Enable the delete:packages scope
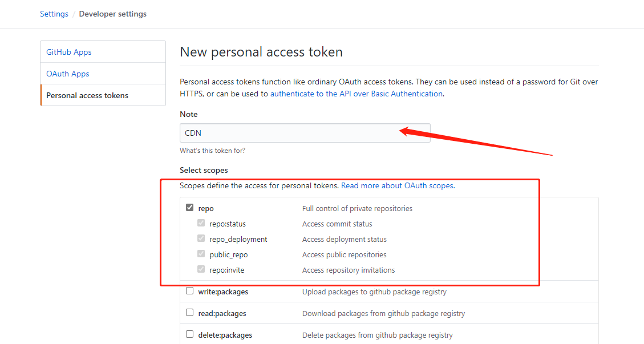This screenshot has height=344, width=644. (x=189, y=334)
